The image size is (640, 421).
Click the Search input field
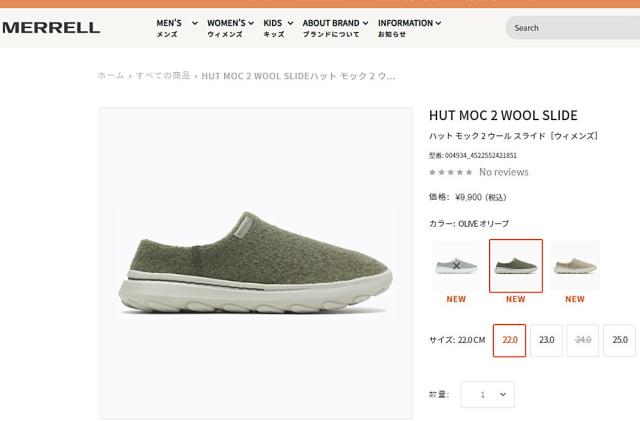[x=573, y=28]
